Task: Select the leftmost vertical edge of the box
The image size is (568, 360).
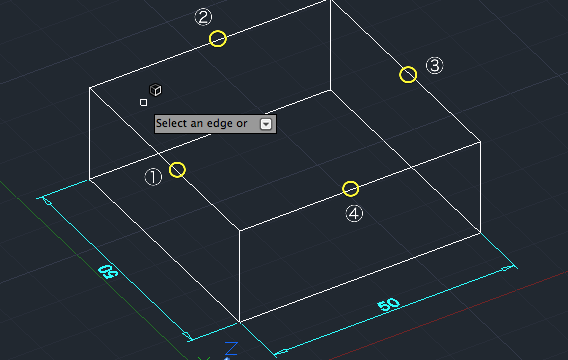Action: pyautogui.click(x=89, y=133)
